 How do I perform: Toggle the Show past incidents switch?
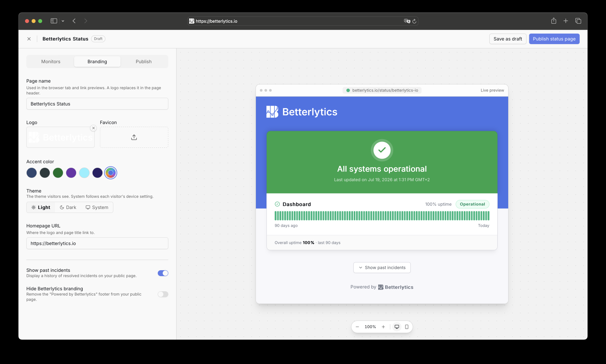tap(163, 273)
